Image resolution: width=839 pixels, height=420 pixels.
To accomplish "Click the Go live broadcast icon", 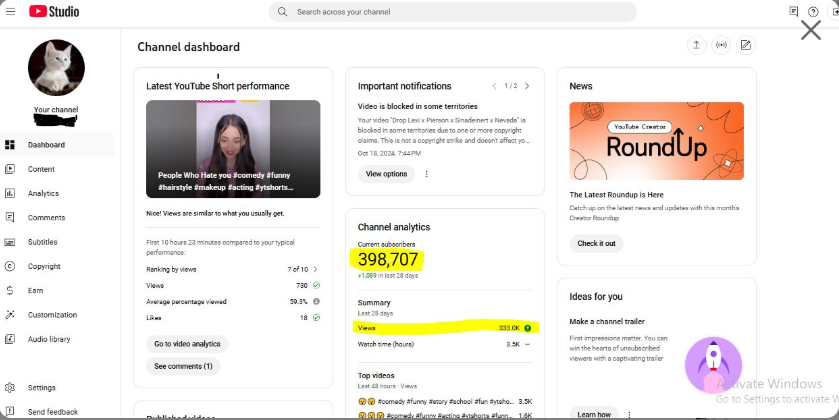I will coord(721,45).
